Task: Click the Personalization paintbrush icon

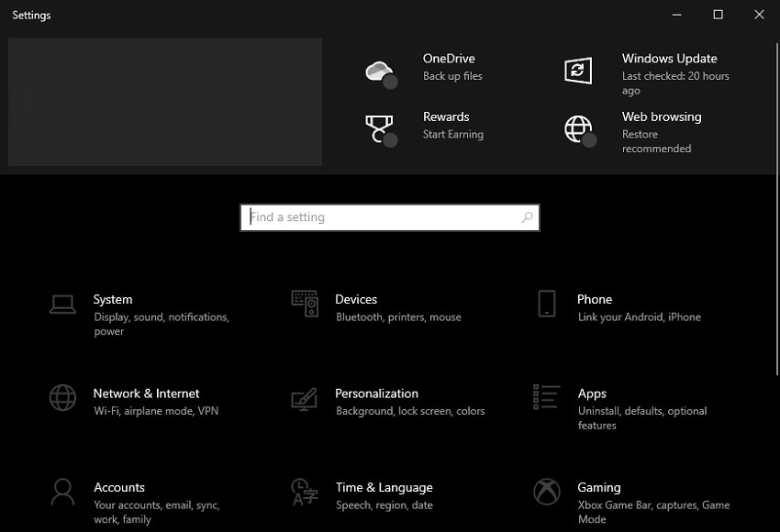Action: 305,399
